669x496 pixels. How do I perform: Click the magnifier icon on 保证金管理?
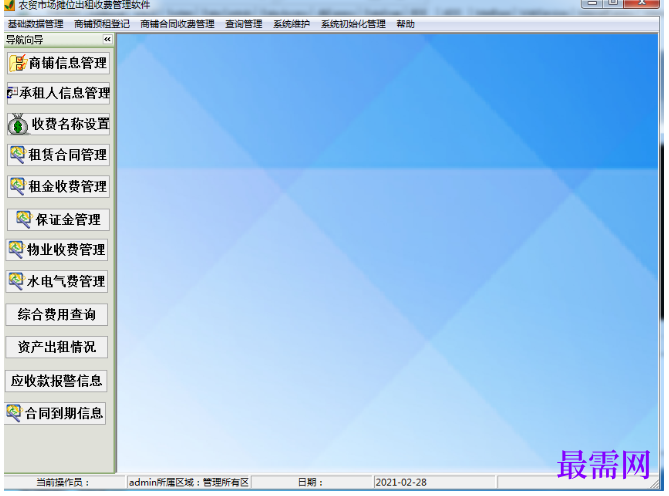(x=24, y=220)
